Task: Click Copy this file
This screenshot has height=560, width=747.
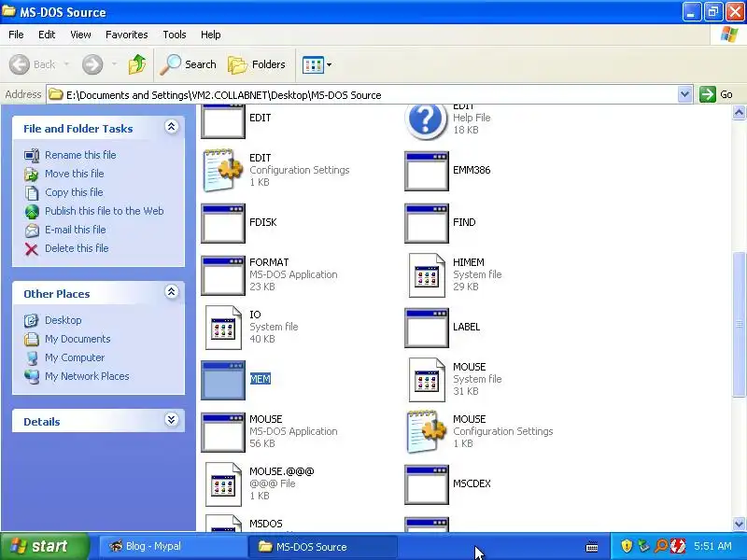Action: 74,192
